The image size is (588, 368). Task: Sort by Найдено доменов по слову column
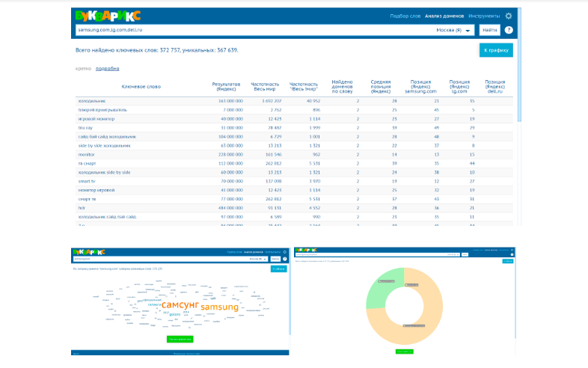tap(342, 87)
